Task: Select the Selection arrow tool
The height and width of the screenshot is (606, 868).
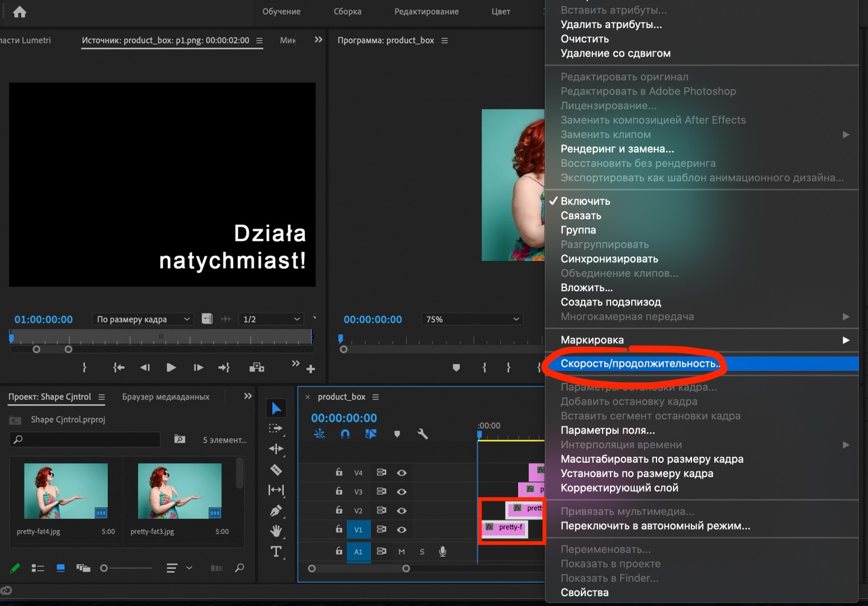Action: coord(276,408)
